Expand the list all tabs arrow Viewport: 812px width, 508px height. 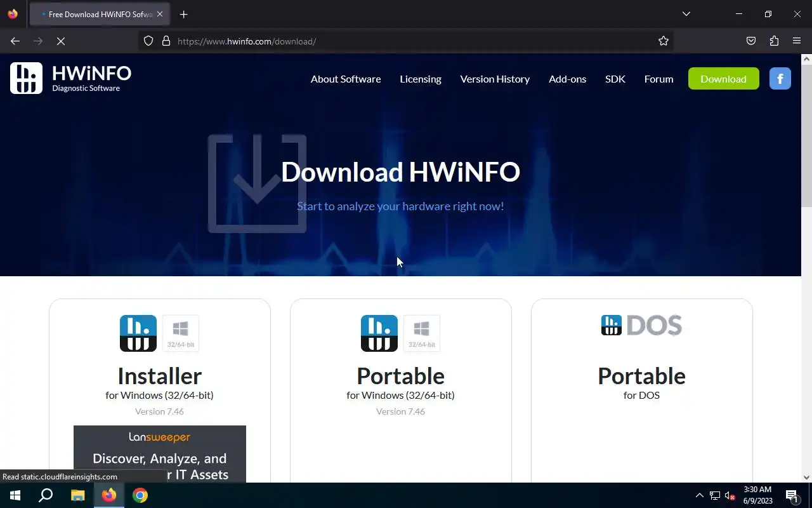coord(686,14)
